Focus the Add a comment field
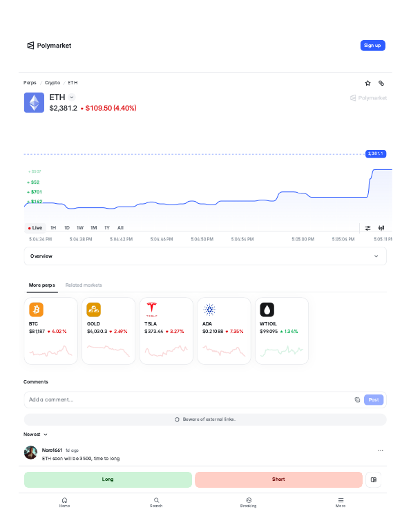 pyautogui.click(x=188, y=399)
